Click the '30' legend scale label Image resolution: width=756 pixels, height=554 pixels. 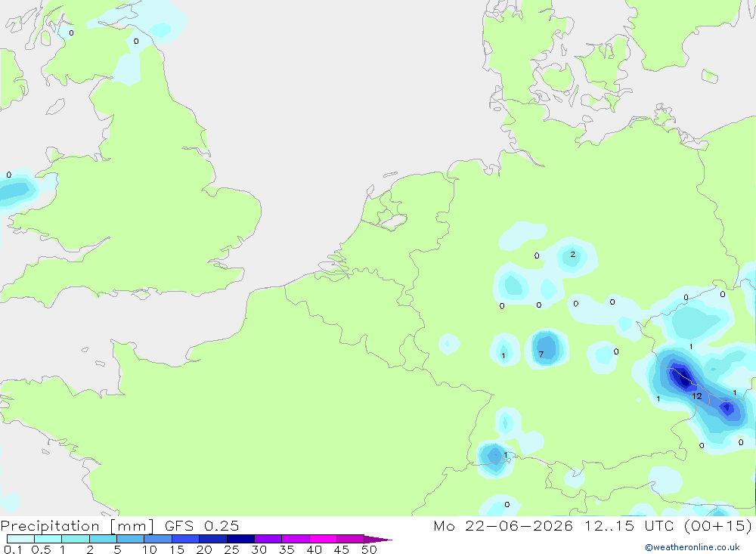(x=259, y=549)
